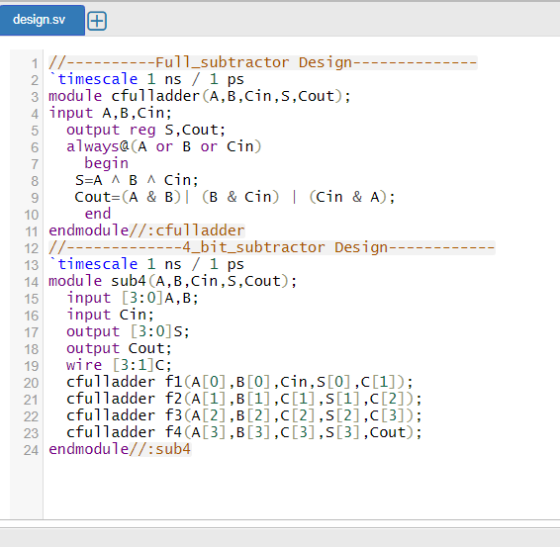The image size is (560, 547).
Task: Click line 'output Cout;' on line 18
Action: tap(119, 348)
